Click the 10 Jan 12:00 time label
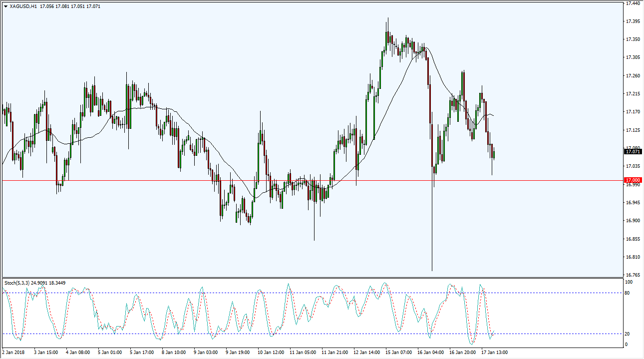 click(x=270, y=352)
